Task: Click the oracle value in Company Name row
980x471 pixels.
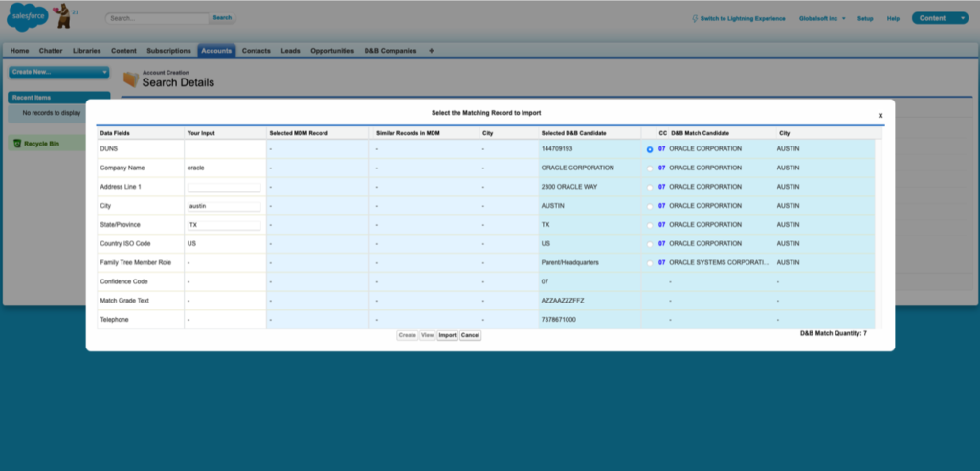Action: (196, 168)
